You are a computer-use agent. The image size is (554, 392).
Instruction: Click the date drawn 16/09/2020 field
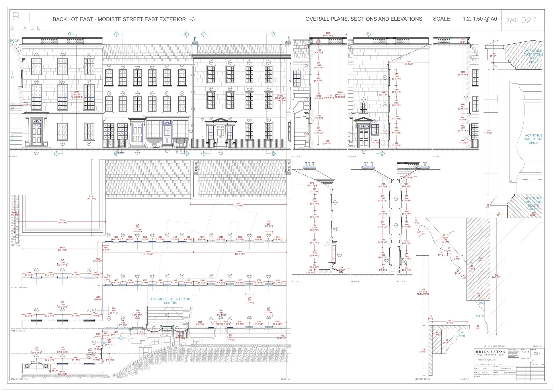[x=506, y=368]
